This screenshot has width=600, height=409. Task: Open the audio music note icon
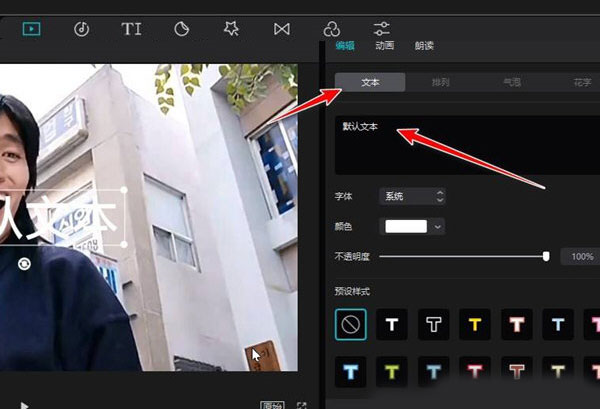tap(82, 29)
